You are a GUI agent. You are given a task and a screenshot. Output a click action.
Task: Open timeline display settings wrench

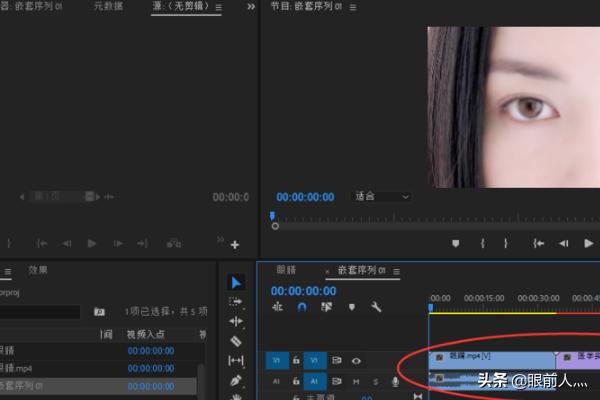coord(376,307)
